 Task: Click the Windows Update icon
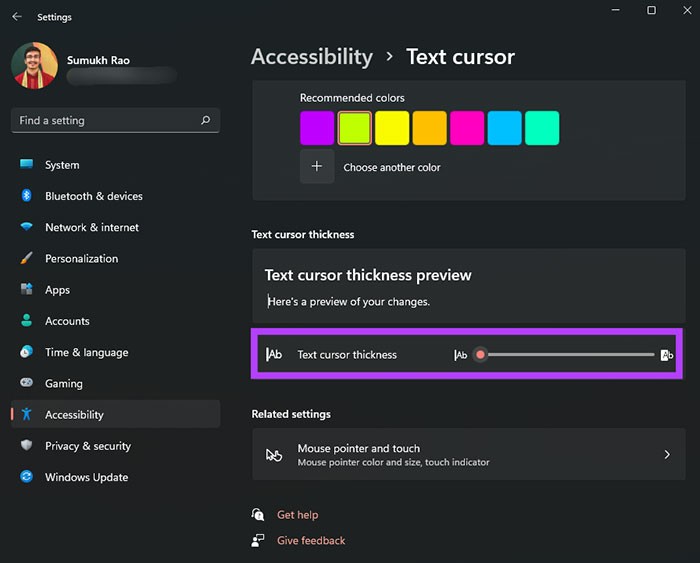click(26, 477)
